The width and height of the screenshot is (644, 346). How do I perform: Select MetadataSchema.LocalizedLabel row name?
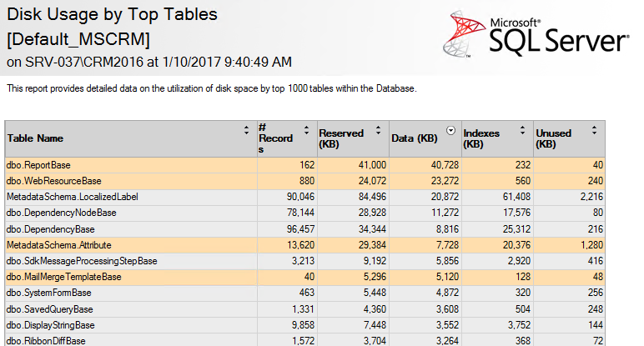72,197
